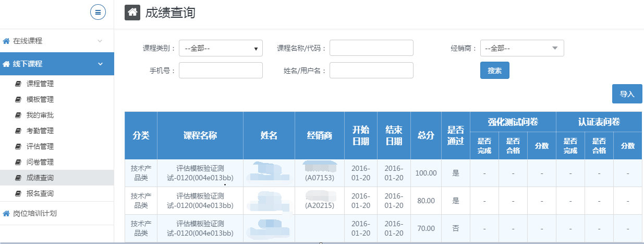Screen dimensions: 644x244
Task: Click the book icon beside 考勤管理
Action: coord(19,131)
